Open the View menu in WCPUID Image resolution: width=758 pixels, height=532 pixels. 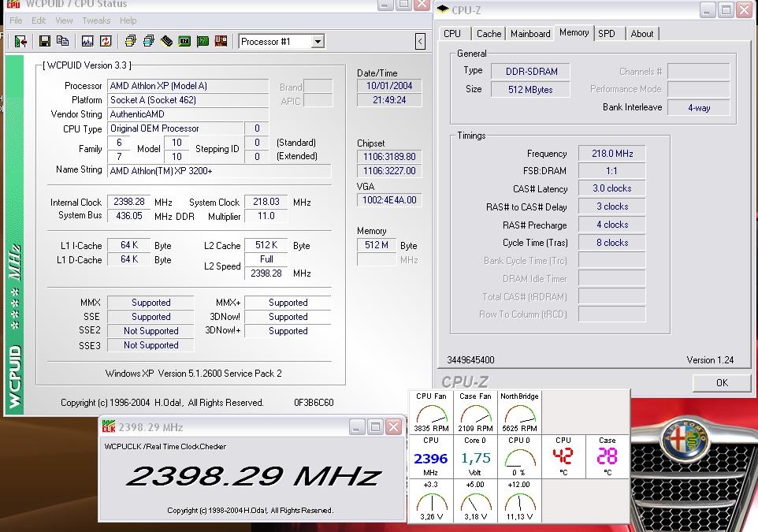point(63,20)
